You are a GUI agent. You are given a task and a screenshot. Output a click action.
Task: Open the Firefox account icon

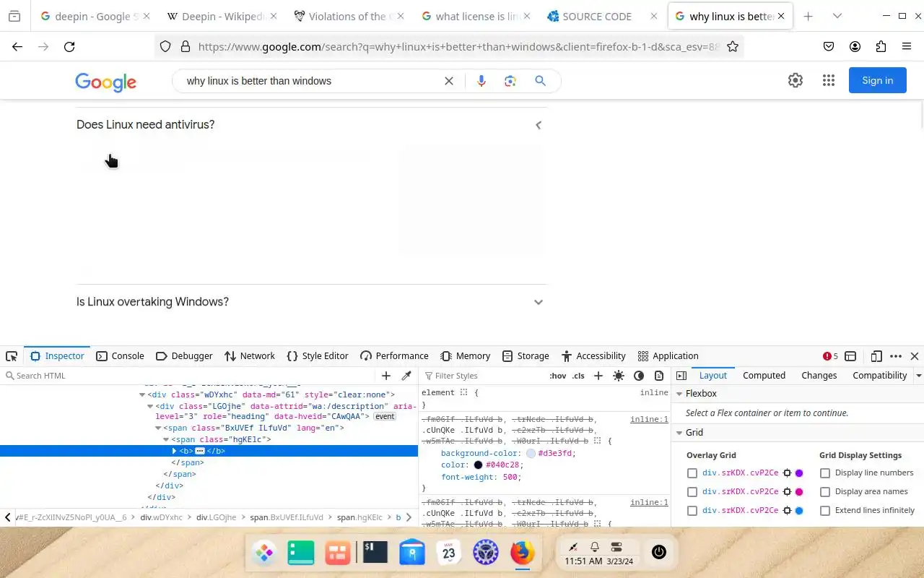(855, 47)
